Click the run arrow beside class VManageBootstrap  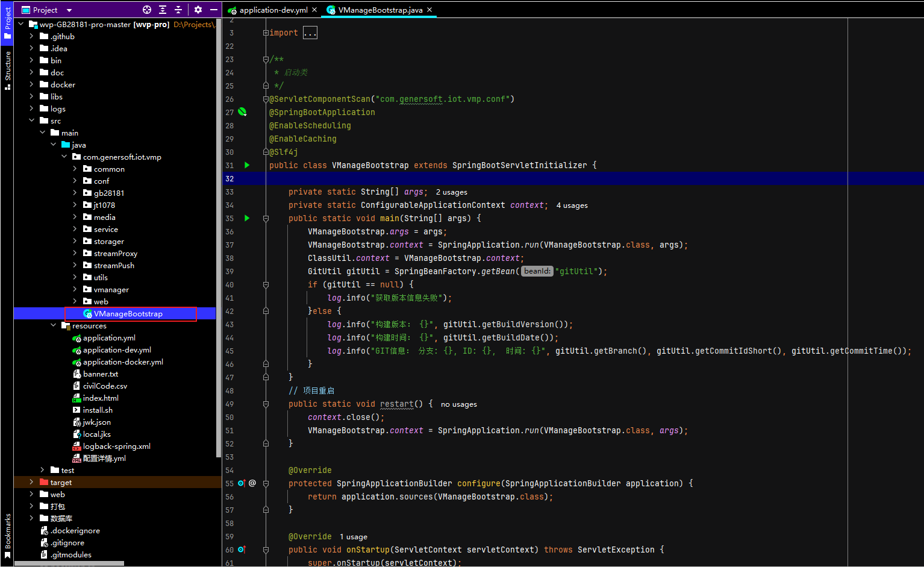(247, 165)
